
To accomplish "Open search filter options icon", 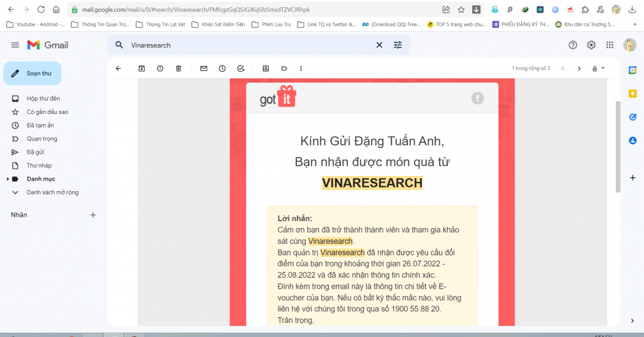I will tap(397, 45).
